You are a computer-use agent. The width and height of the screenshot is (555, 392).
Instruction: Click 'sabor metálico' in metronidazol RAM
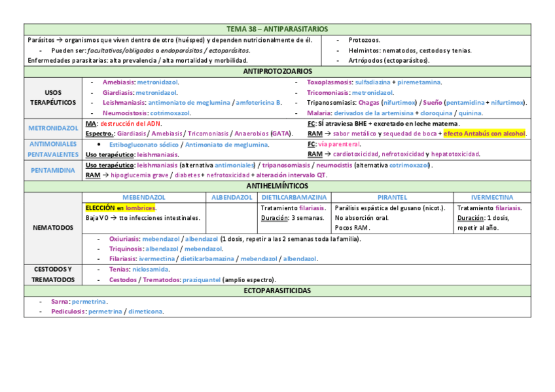coord(354,134)
